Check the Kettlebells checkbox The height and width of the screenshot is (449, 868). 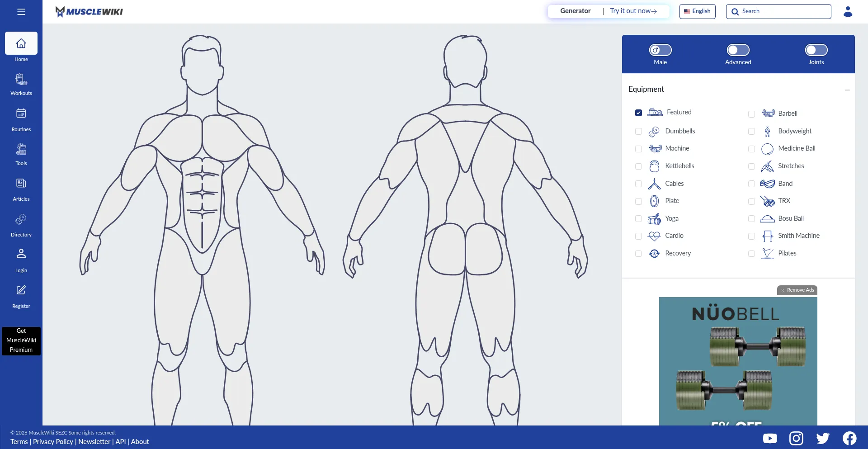tap(638, 166)
